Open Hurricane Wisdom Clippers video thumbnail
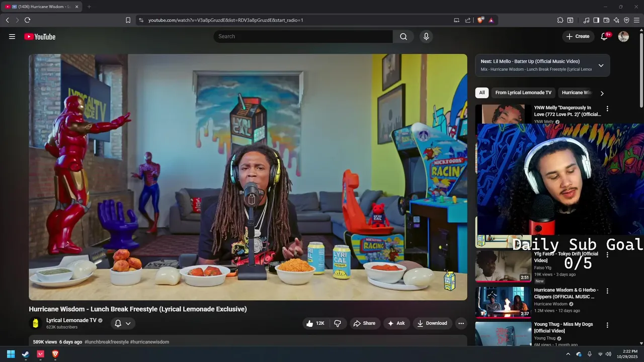644x362 pixels. point(503,302)
